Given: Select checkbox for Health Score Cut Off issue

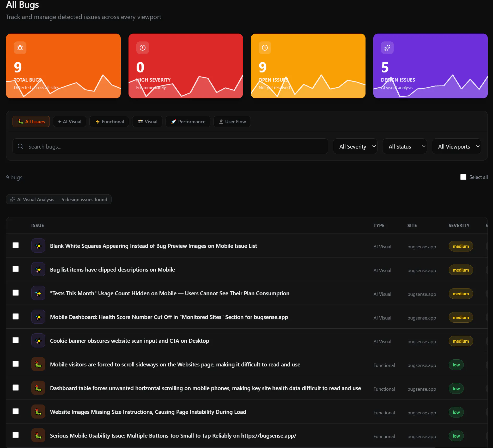Looking at the screenshot, I should 16,316.
